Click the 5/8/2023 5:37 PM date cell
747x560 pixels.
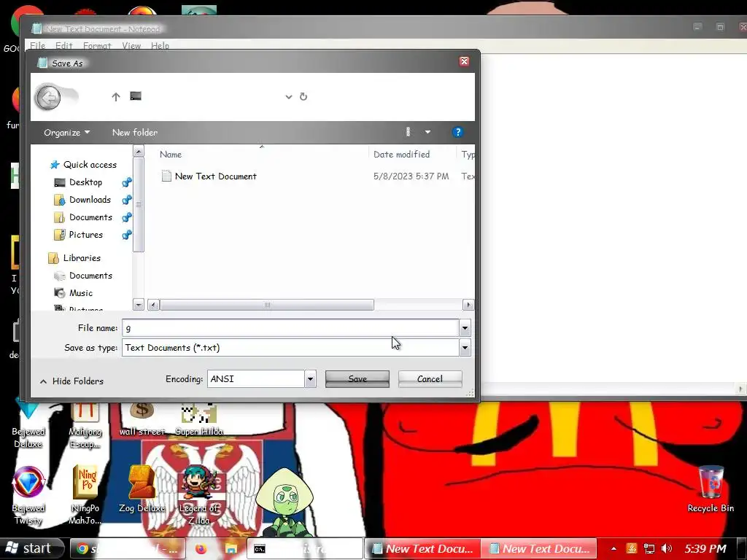[411, 176]
